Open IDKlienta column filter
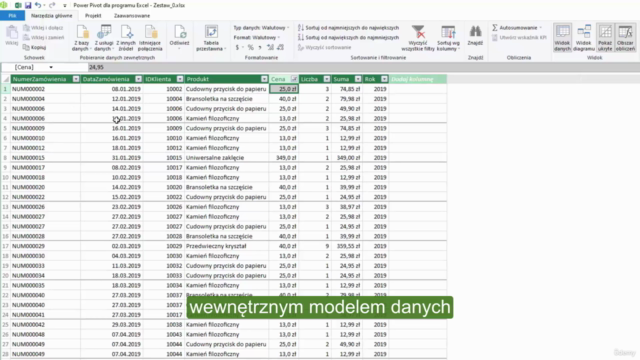The image size is (640, 360). point(180,79)
